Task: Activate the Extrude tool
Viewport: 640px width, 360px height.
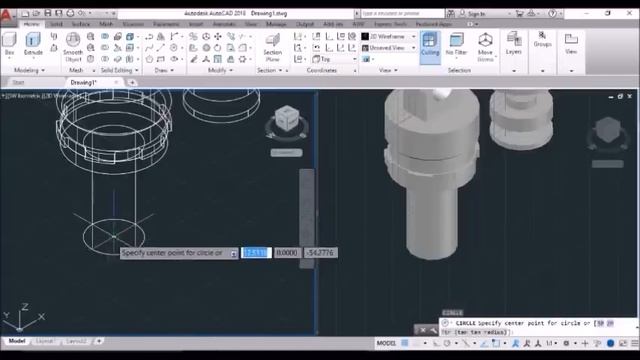Action: pos(33,44)
